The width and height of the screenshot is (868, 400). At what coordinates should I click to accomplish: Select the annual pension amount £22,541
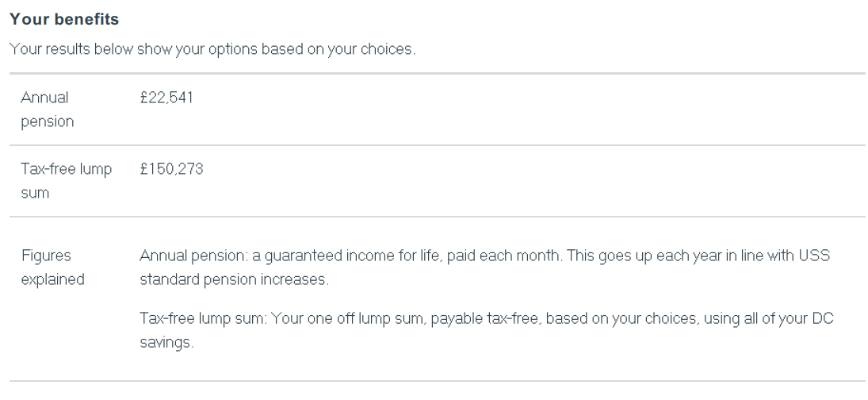point(166,98)
